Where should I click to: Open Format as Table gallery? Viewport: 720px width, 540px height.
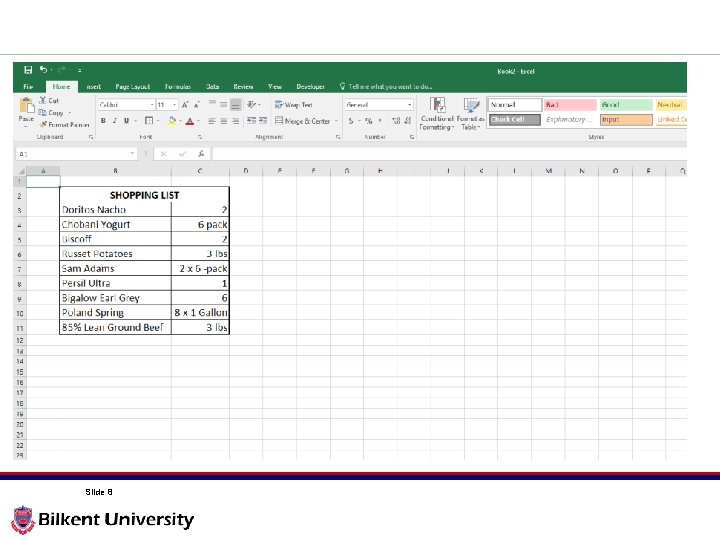pos(471,113)
